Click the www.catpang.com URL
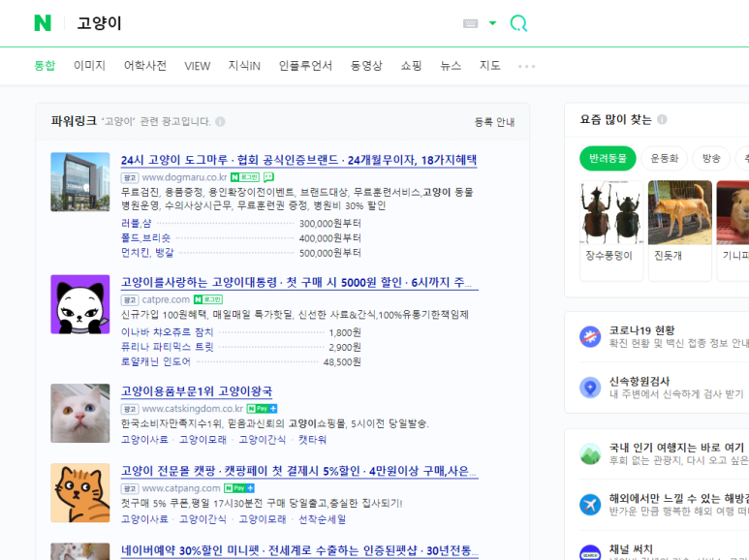749x560 pixels. point(181,488)
